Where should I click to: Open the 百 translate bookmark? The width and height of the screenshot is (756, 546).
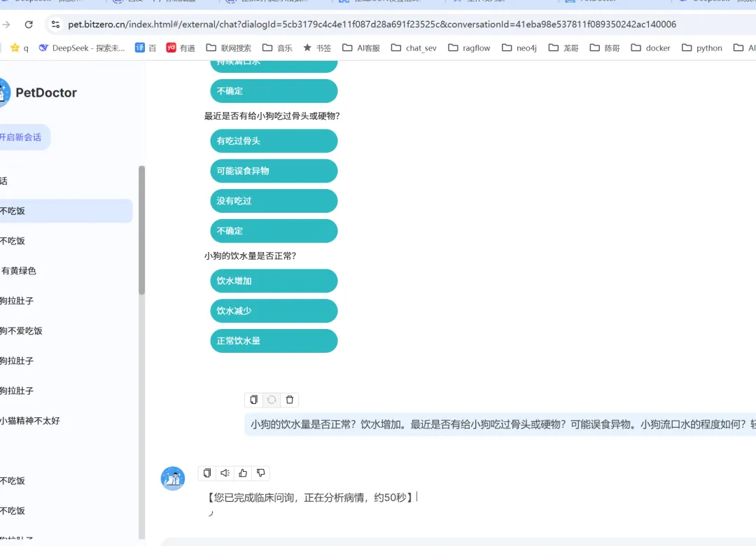146,48
